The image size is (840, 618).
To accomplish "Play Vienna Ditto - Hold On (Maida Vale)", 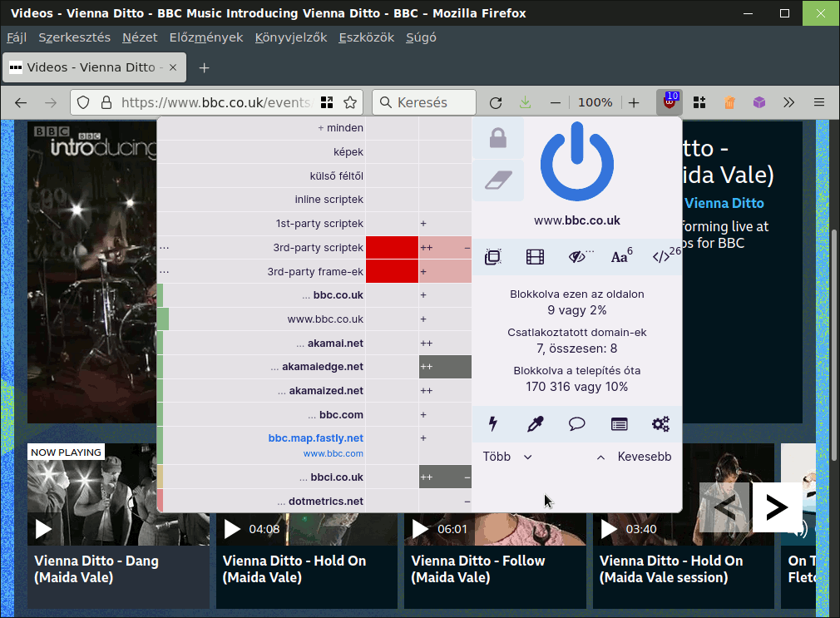I will 232,529.
